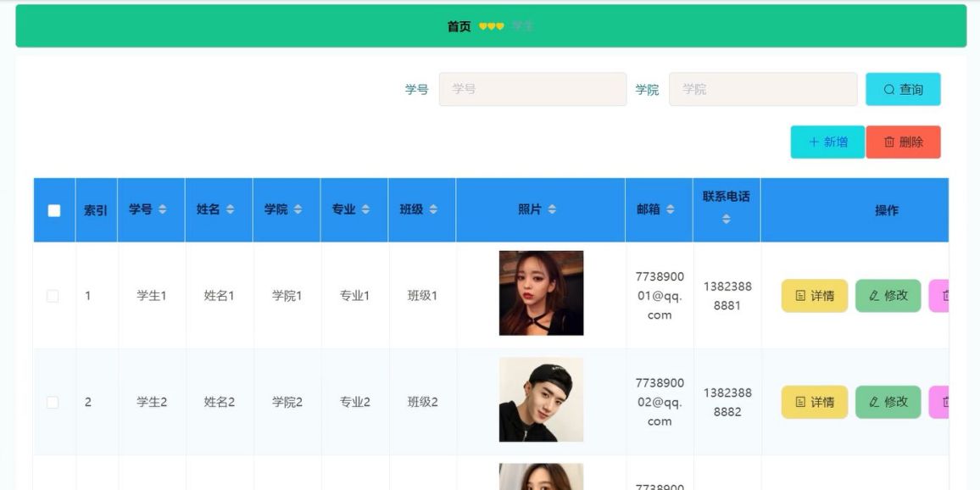This screenshot has height=490, width=980.
Task: Toggle sort on the 专业 column
Action: click(x=365, y=209)
